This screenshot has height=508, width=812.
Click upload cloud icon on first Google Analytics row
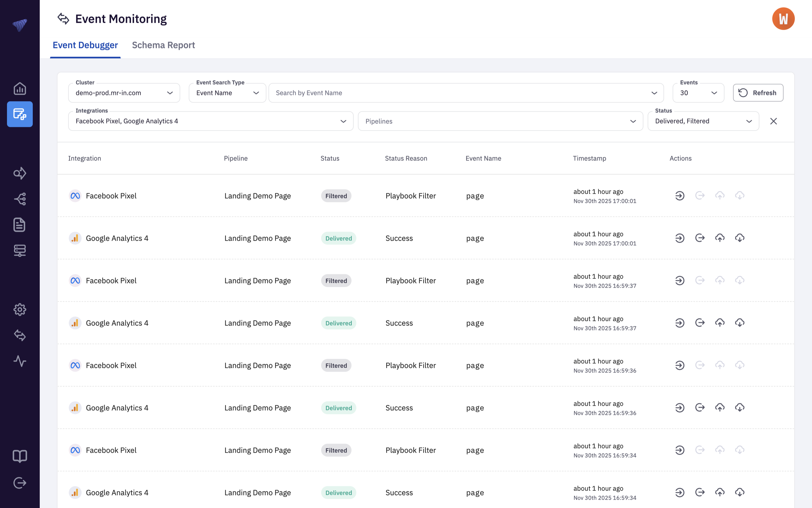720,238
